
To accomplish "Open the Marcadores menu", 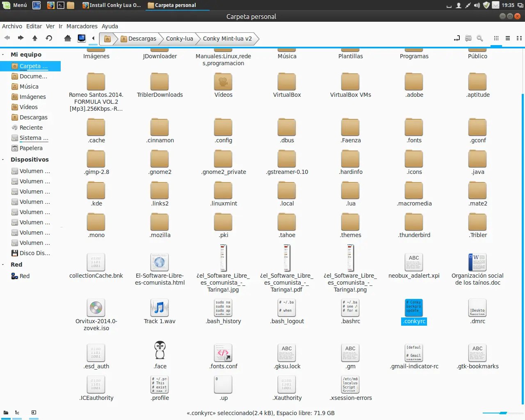I will tap(82, 26).
